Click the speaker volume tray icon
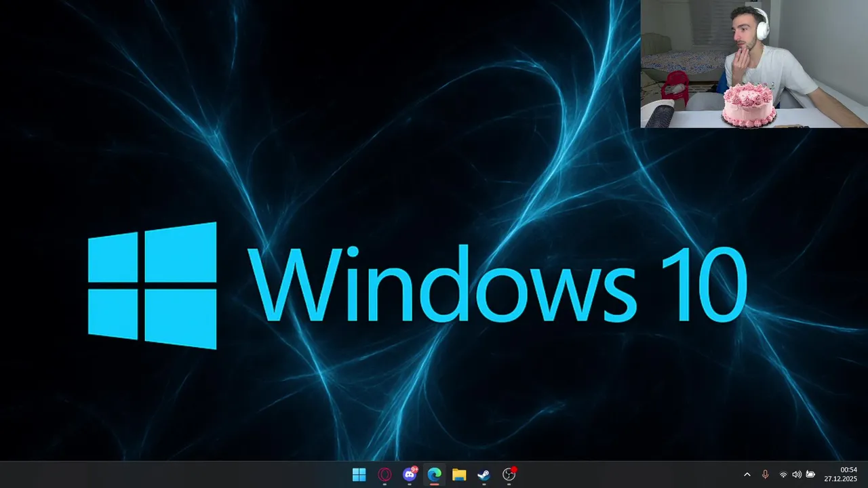Image resolution: width=868 pixels, height=488 pixels. (797, 474)
